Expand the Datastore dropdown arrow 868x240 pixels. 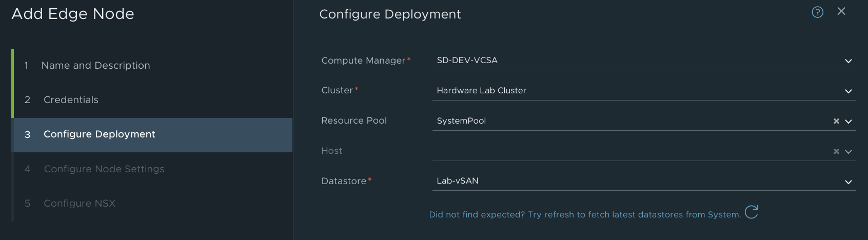click(x=848, y=182)
